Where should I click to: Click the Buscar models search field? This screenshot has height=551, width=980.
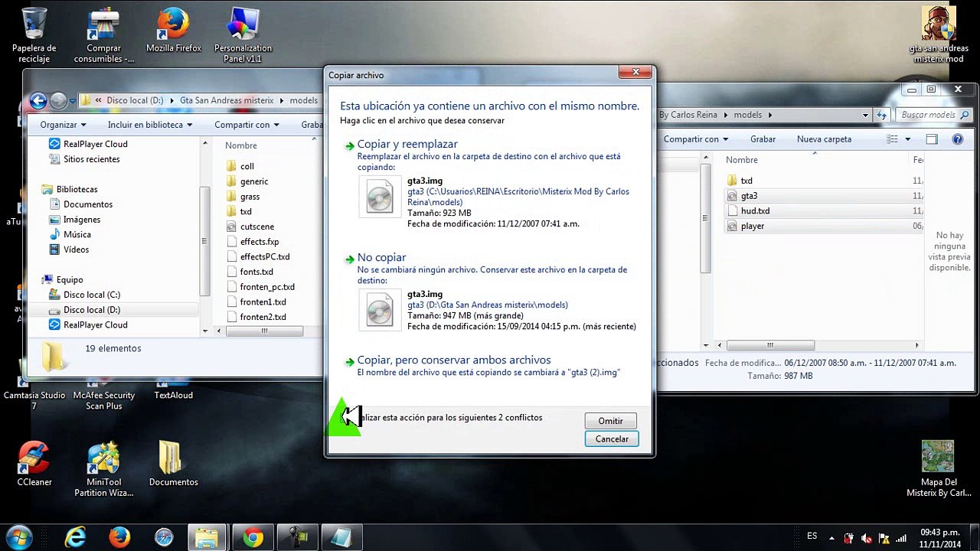(x=928, y=115)
